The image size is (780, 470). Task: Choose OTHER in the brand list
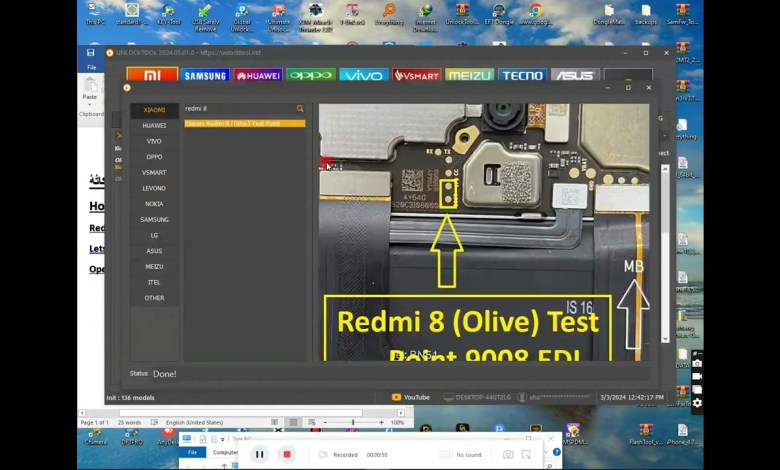[x=154, y=298]
